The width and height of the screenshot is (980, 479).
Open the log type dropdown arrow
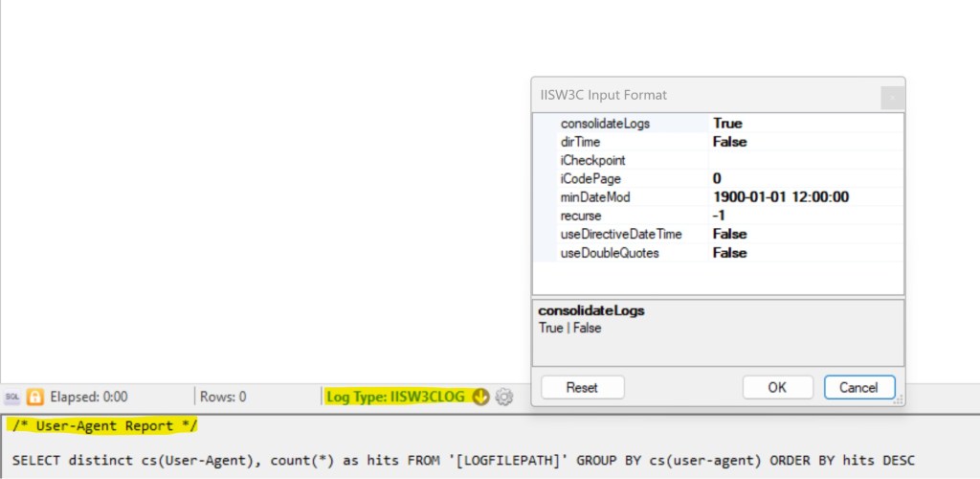tap(480, 397)
